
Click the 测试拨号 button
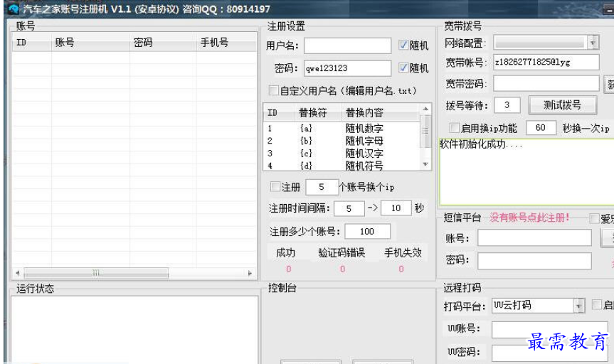click(563, 105)
